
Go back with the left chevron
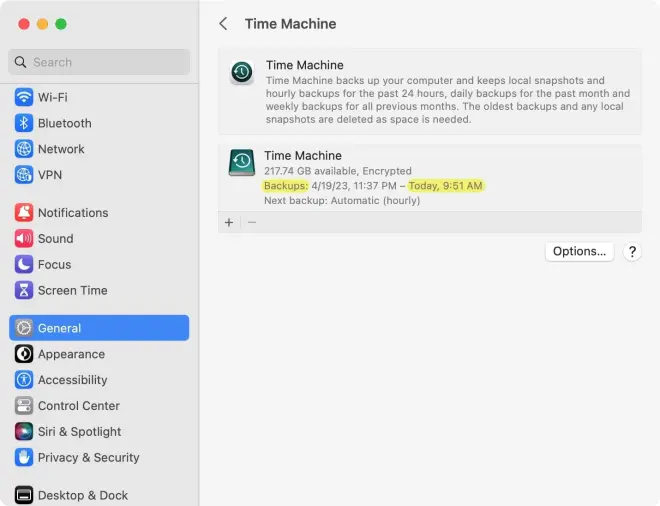224,24
